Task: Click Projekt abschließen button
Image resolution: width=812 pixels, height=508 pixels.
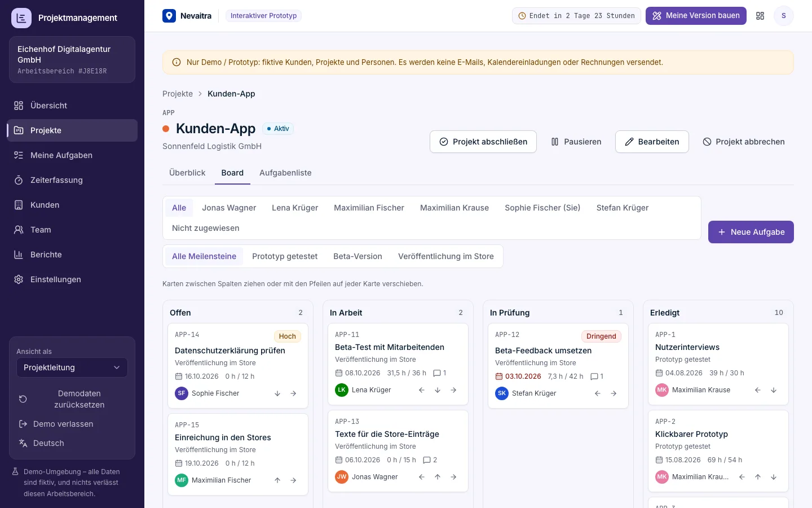Action: pos(483,142)
